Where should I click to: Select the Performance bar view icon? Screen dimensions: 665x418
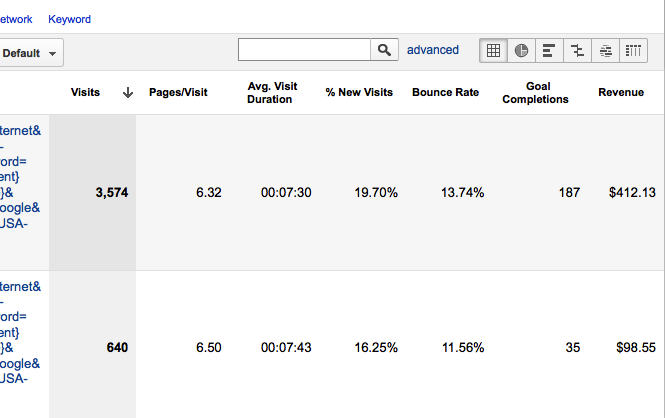click(x=549, y=50)
